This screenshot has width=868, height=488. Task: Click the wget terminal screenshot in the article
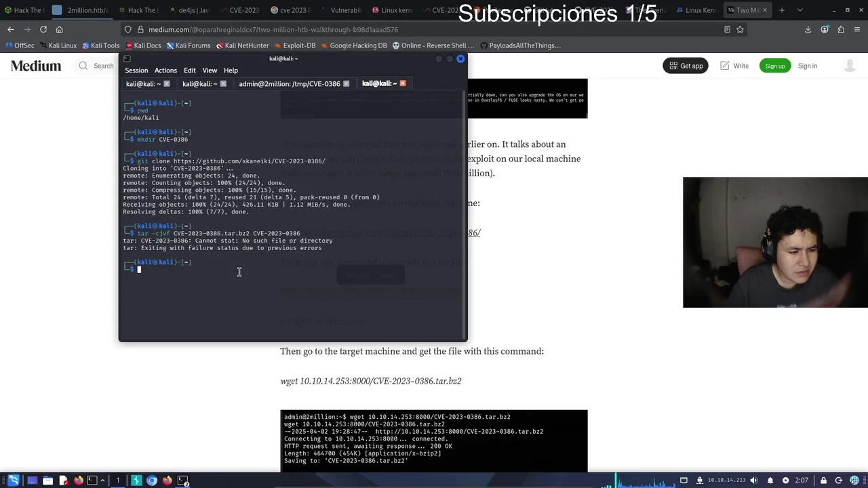434,441
